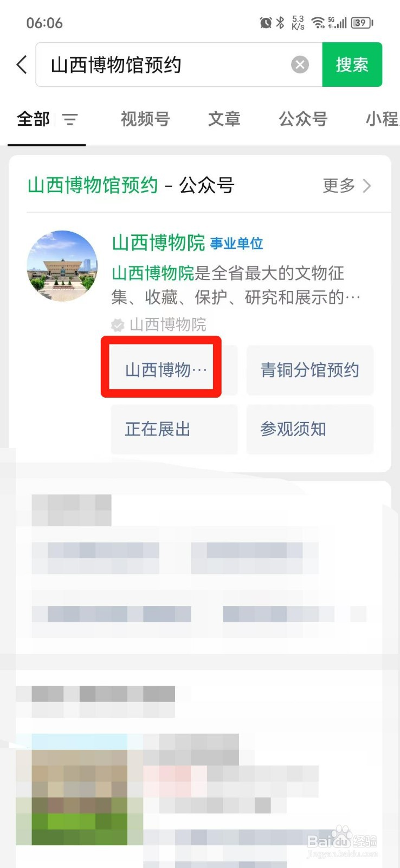Open the filter icon beside 全部
Image resolution: width=400 pixels, height=868 pixels.
(x=70, y=119)
